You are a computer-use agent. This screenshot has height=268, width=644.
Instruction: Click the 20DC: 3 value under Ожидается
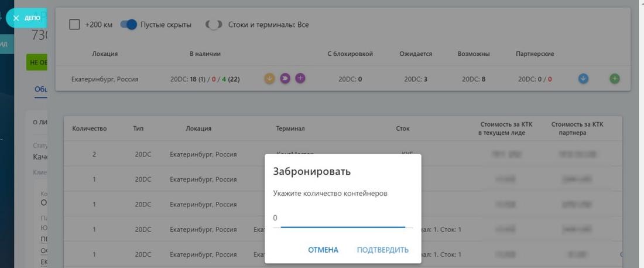coord(416,79)
